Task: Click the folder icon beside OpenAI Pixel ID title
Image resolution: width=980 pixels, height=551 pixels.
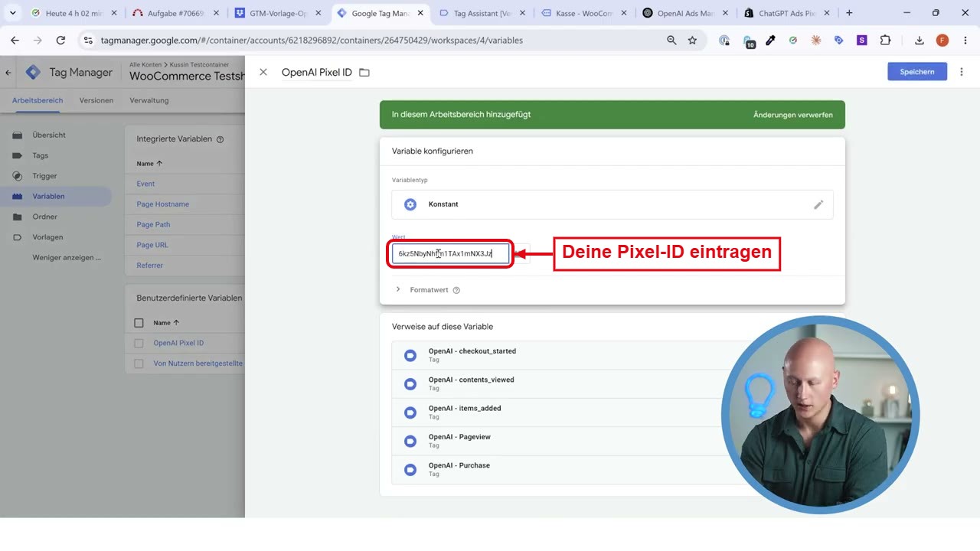Action: 364,72
